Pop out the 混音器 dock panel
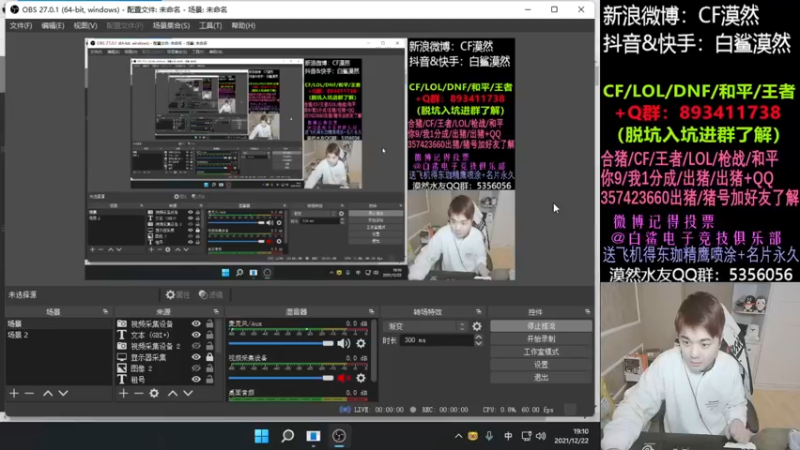This screenshot has height=450, width=800. pos(371,311)
